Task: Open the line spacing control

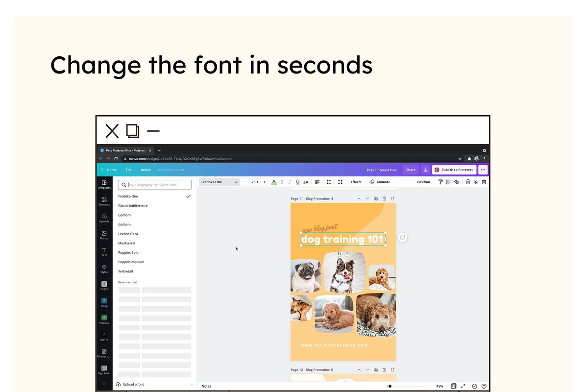Action: [x=340, y=182]
